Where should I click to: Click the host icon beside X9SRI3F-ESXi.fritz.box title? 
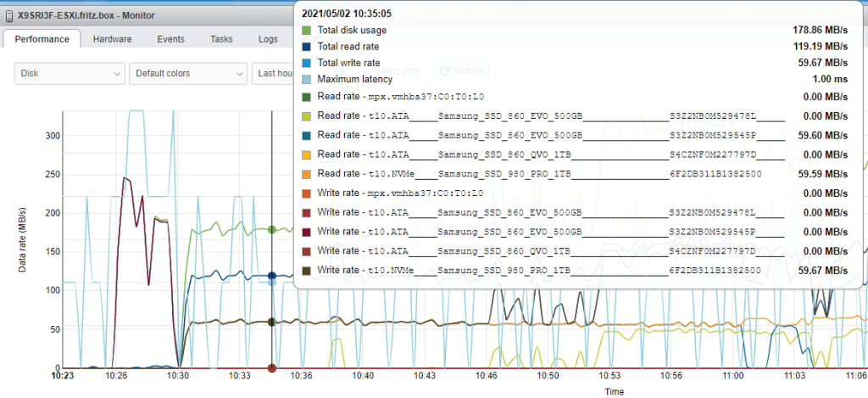[9, 15]
